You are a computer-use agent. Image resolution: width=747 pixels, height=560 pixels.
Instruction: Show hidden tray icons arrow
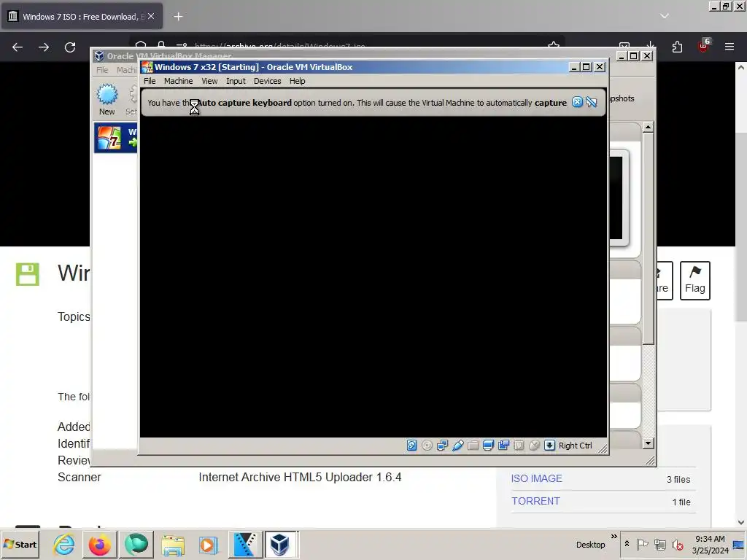click(627, 544)
